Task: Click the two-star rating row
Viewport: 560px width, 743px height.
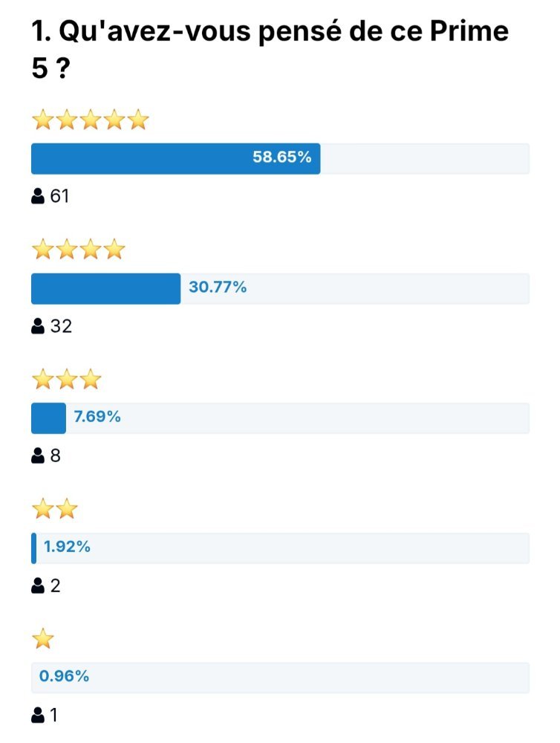Action: pos(55,509)
